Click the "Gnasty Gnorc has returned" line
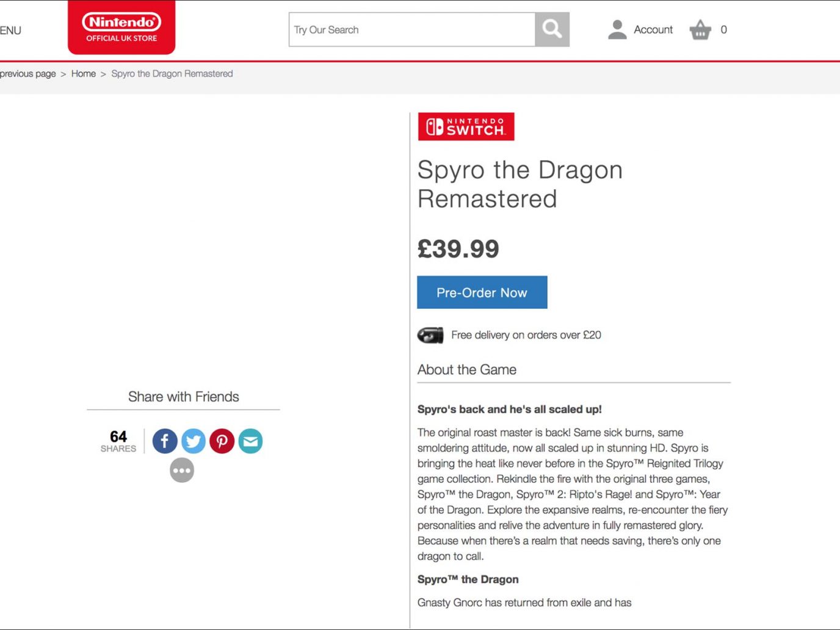Image resolution: width=840 pixels, height=630 pixels. coord(524,603)
